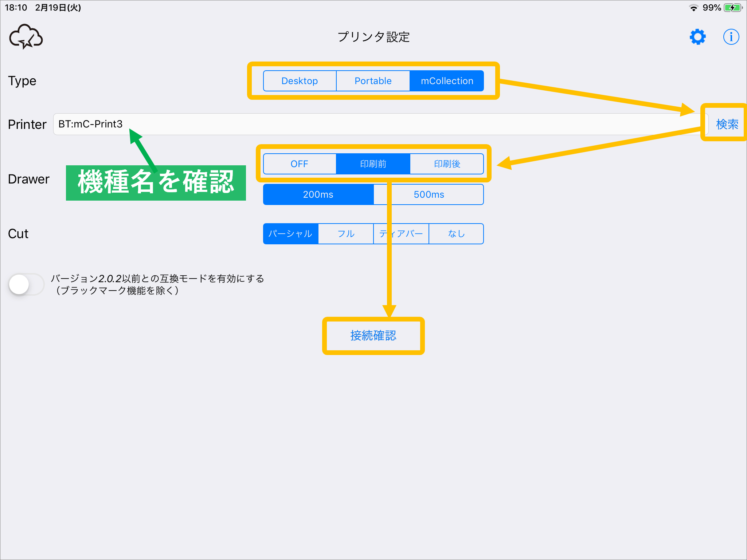
Task: Choose 200ms drawer pulse
Action: [x=318, y=194]
